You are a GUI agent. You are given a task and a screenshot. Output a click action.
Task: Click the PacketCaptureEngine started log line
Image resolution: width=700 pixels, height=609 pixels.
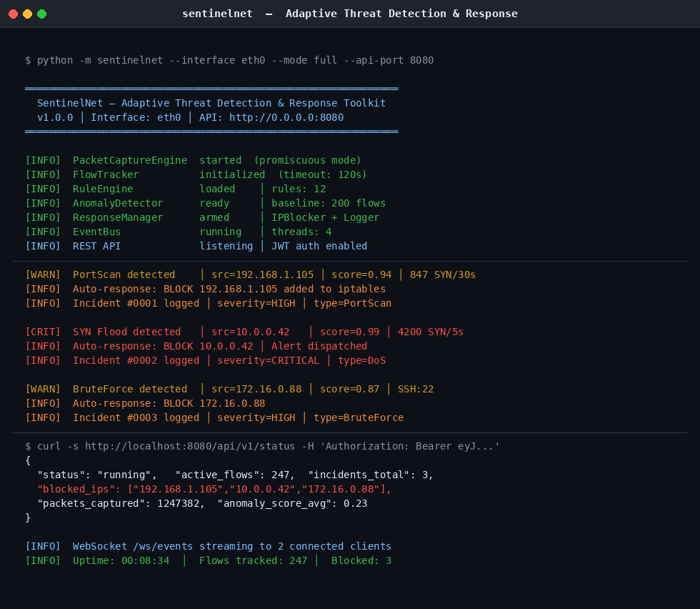pos(193,160)
